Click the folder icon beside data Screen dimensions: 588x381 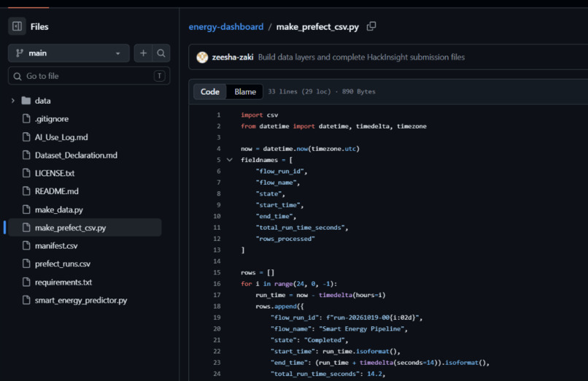(26, 101)
